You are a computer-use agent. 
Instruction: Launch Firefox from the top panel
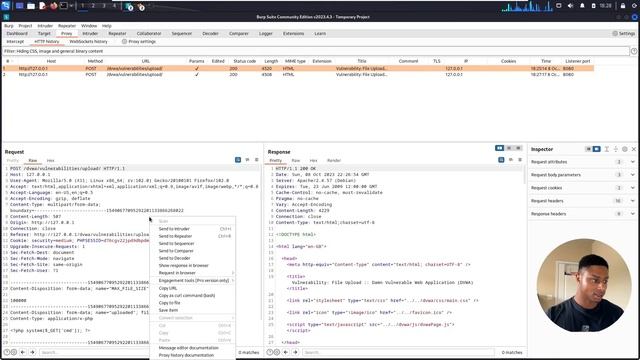point(53,6)
